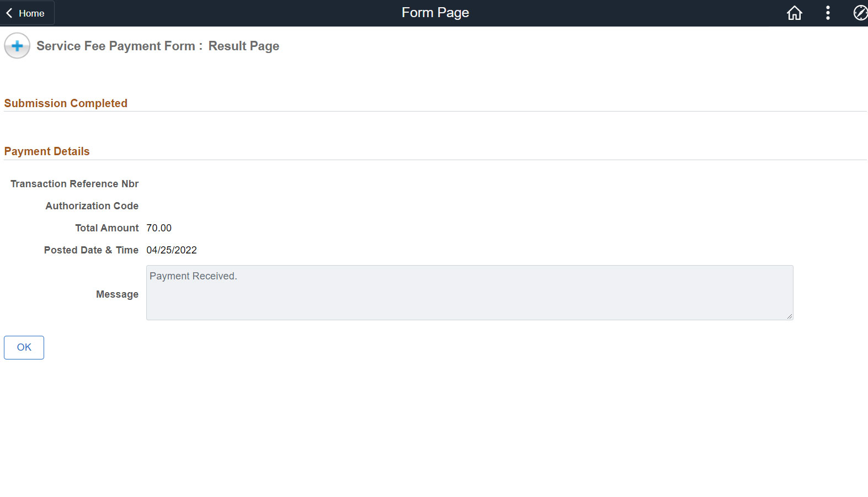Screen dimensions: 868x497
Task: Click the Message field label
Action: (x=117, y=294)
